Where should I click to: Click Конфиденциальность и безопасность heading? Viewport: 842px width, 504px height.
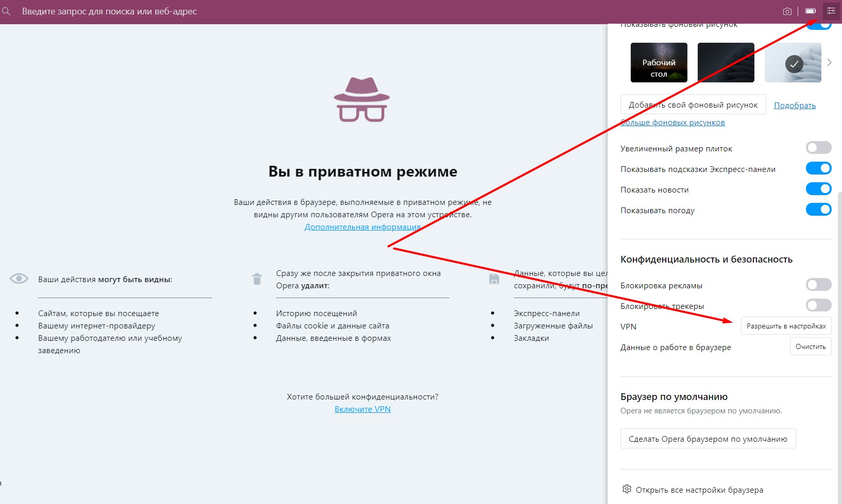[x=706, y=259]
